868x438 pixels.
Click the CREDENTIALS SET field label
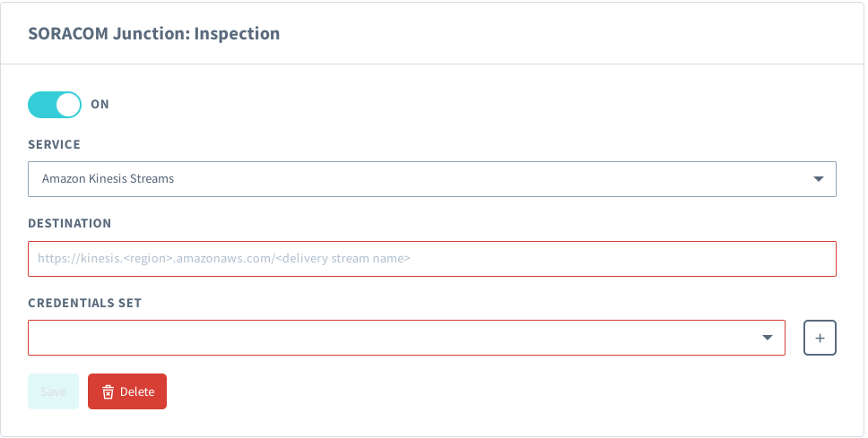tap(84, 303)
